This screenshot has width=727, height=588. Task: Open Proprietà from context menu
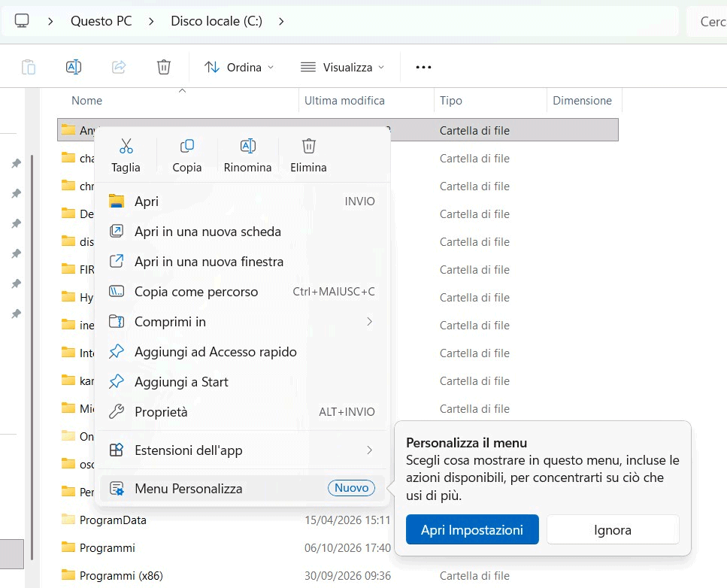243,412
